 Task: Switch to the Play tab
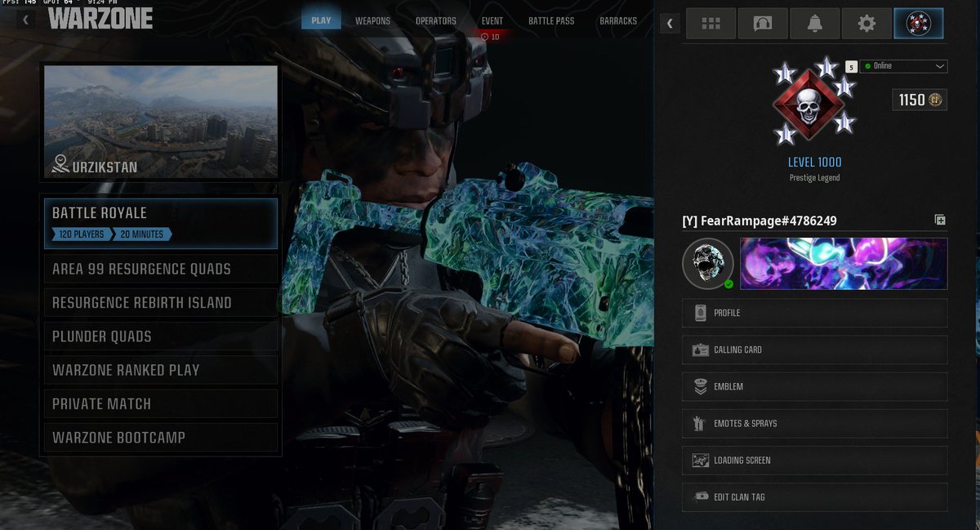322,20
